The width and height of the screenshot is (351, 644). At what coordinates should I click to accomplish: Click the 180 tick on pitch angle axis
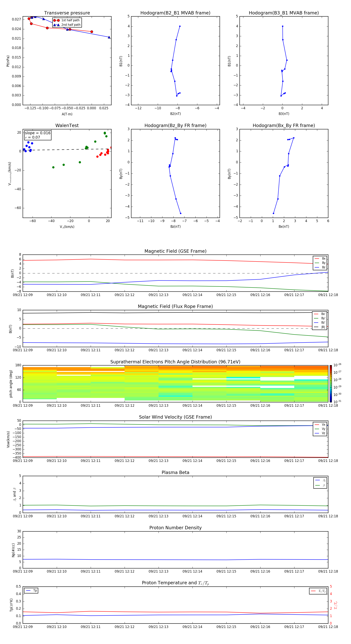pyautogui.click(x=18, y=365)
